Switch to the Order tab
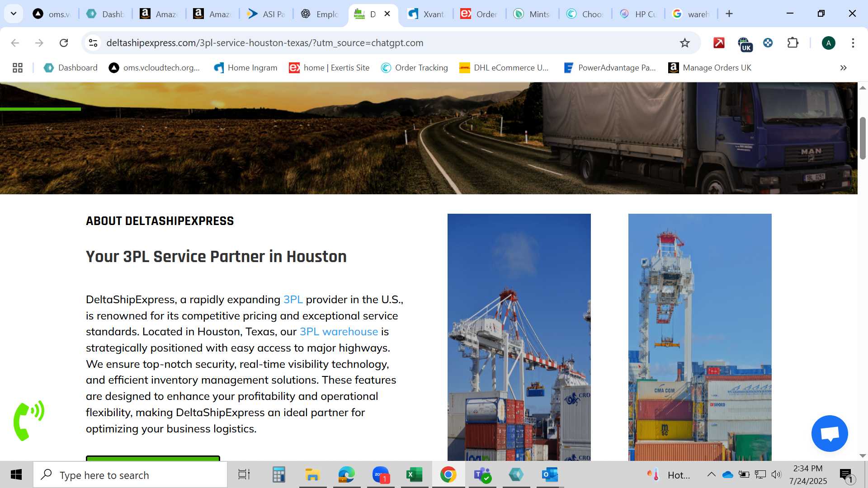Screen dimensions: 868x488 point(479,14)
